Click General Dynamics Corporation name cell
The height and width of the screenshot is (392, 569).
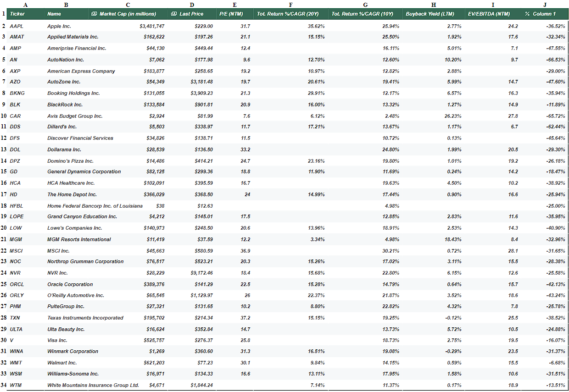pos(84,171)
